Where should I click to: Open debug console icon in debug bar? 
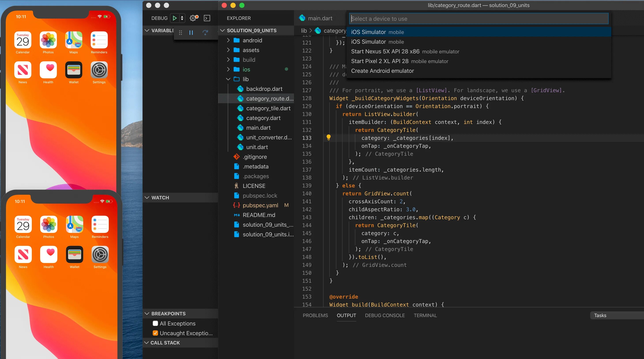point(207,18)
